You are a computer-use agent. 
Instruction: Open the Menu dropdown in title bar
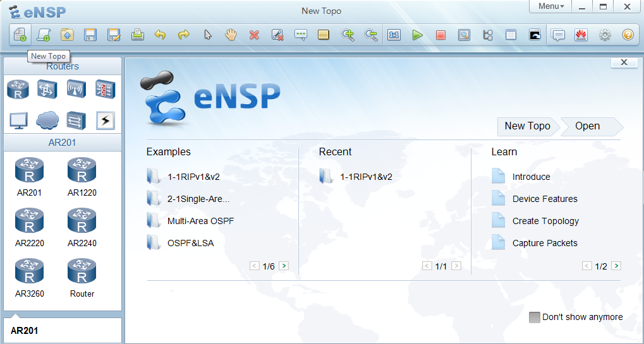(x=550, y=6)
